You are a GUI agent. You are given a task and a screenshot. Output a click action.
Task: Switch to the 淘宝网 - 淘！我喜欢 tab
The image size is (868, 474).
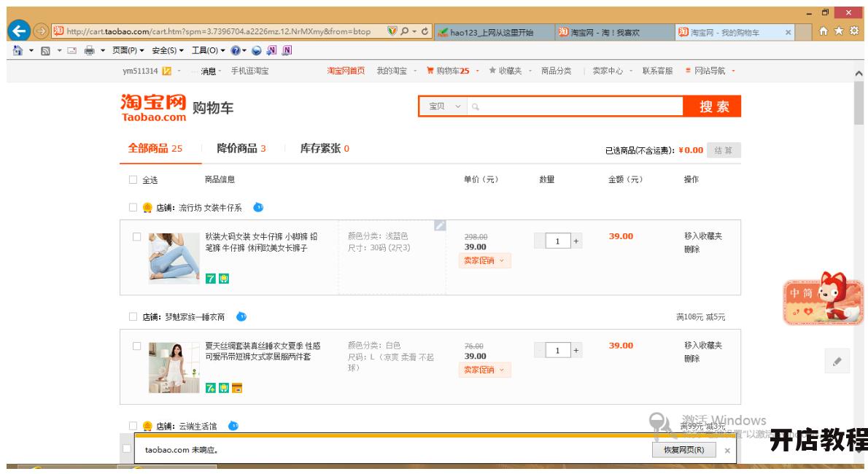(x=614, y=32)
